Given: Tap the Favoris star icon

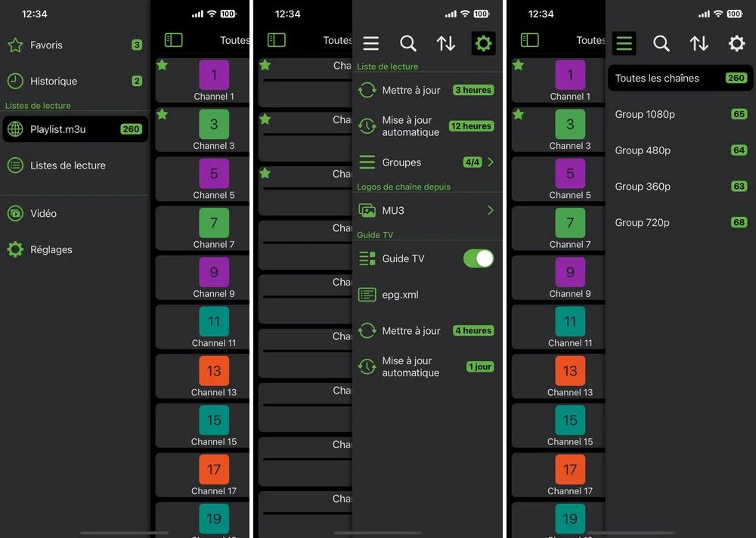Looking at the screenshot, I should (17, 45).
